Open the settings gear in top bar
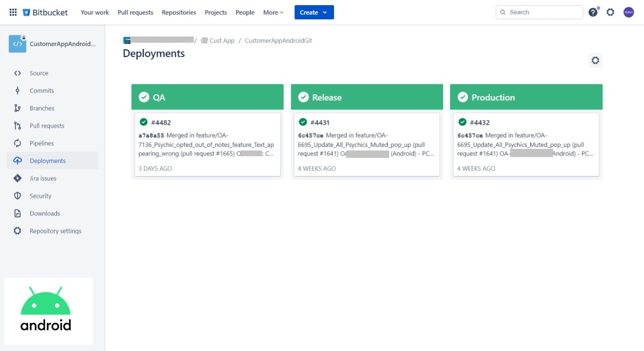Viewport: 644px width, 351px height. coord(610,12)
